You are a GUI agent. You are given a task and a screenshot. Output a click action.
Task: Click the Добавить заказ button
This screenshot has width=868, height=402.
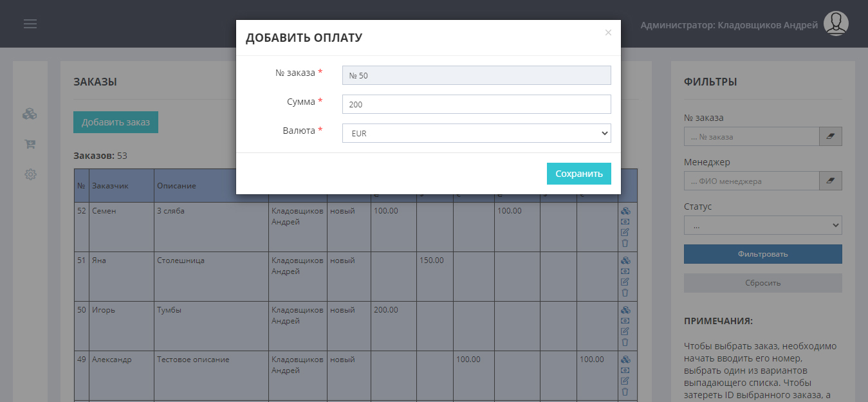(x=116, y=122)
